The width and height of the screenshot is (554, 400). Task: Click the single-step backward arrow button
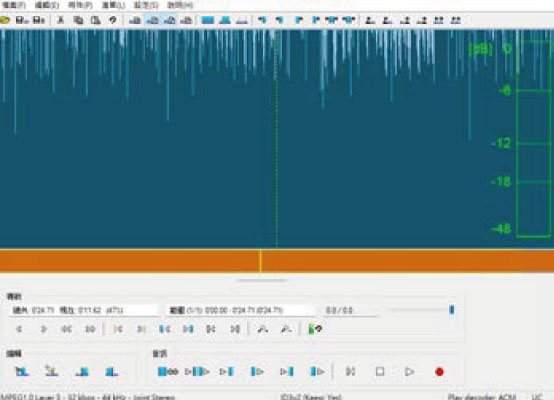point(19,329)
